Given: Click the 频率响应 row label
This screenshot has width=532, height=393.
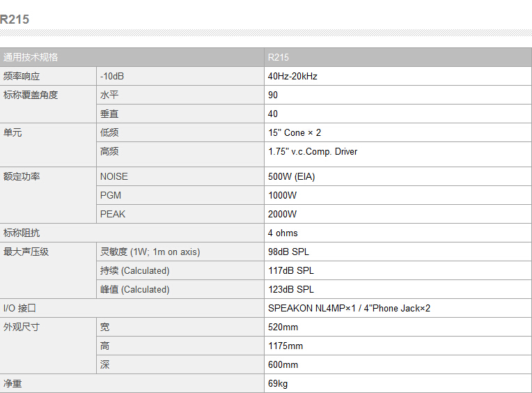Looking at the screenshot, I should tap(22, 76).
